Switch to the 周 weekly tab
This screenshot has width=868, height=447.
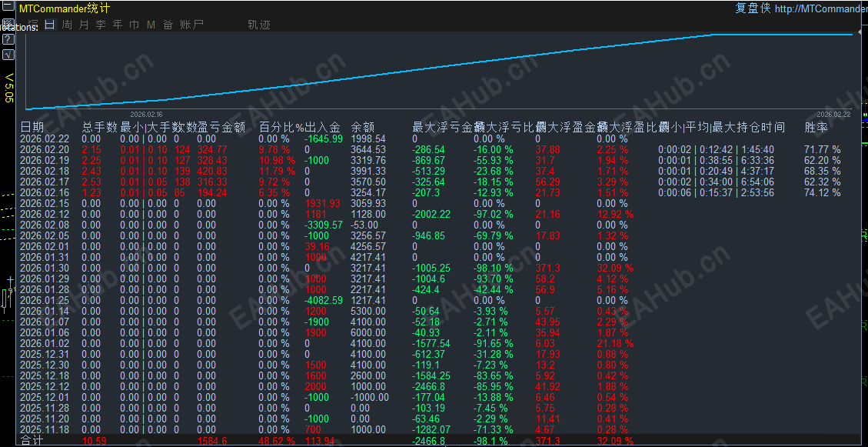(x=67, y=25)
